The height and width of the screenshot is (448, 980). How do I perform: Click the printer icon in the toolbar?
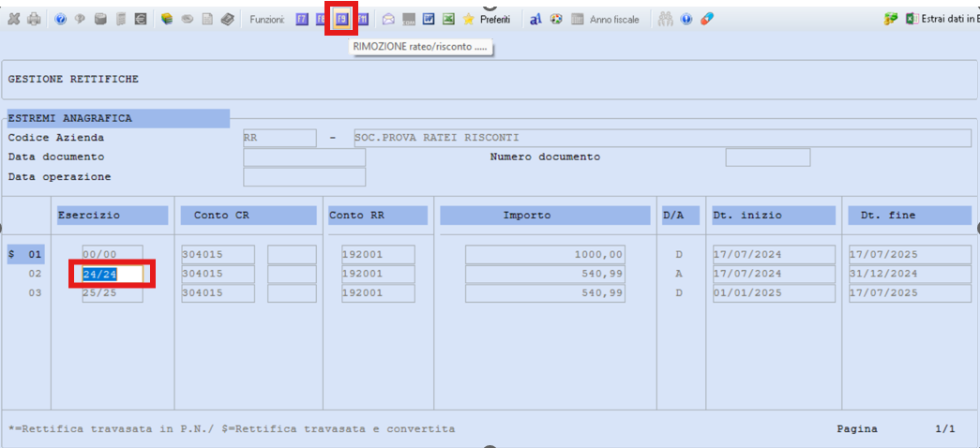34,20
